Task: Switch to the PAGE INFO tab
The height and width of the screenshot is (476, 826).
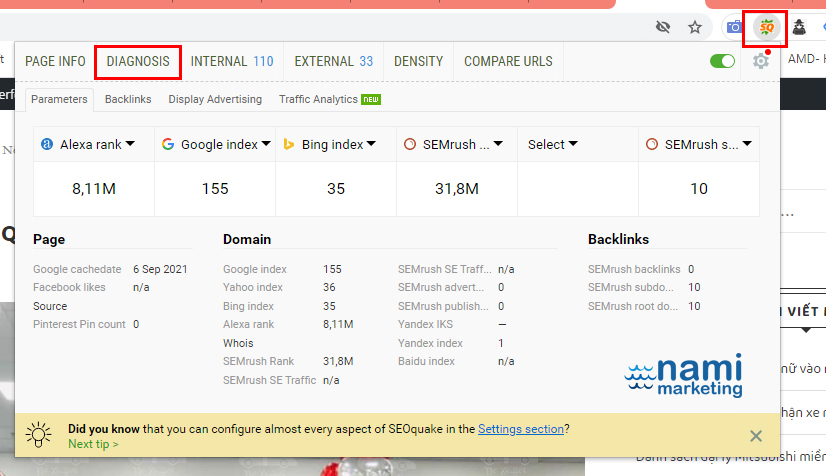Action: [55, 62]
